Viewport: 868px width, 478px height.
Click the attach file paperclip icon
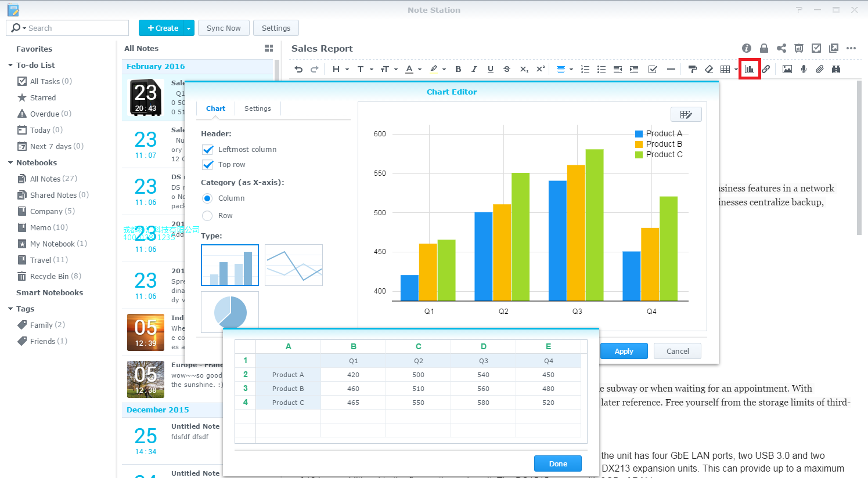coord(820,69)
